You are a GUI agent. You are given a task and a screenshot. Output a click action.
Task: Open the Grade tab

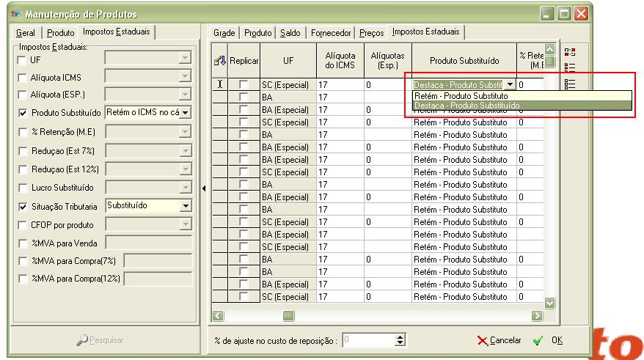(x=224, y=33)
